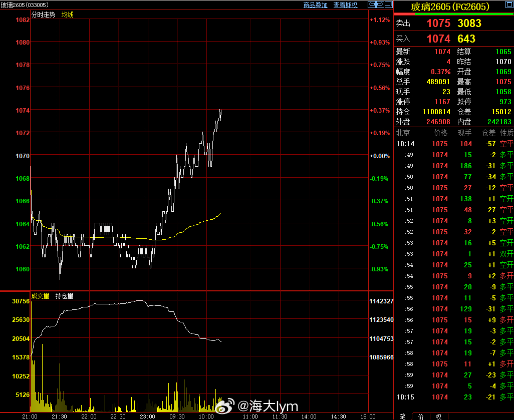Select the :53 双开 tick row

[454, 254]
